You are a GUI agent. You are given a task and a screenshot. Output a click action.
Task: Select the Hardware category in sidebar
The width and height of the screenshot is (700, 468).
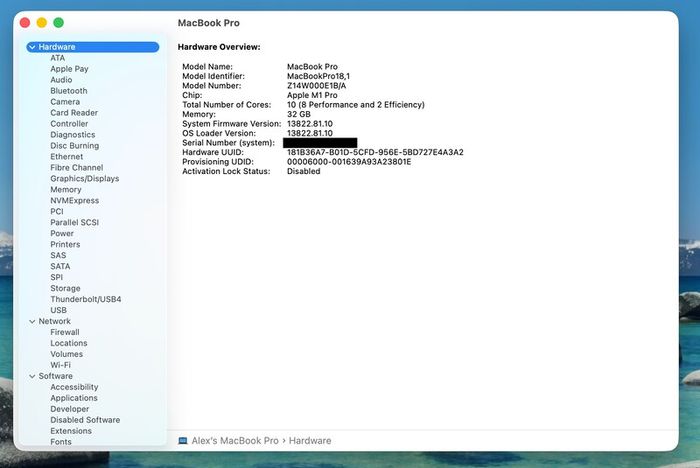[93, 47]
